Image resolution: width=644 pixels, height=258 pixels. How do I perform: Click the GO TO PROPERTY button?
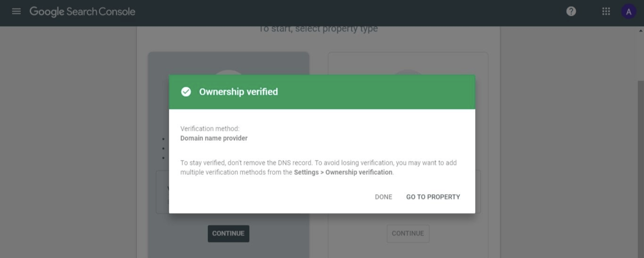[x=433, y=197]
